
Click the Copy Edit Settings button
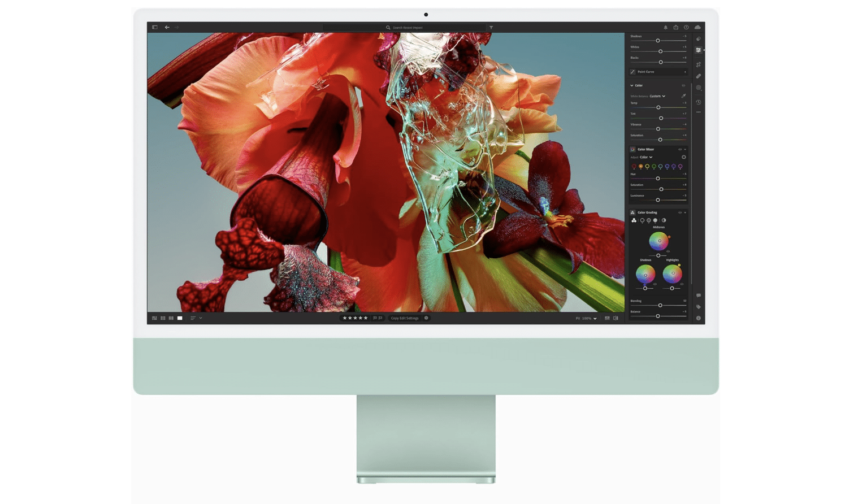tap(405, 318)
